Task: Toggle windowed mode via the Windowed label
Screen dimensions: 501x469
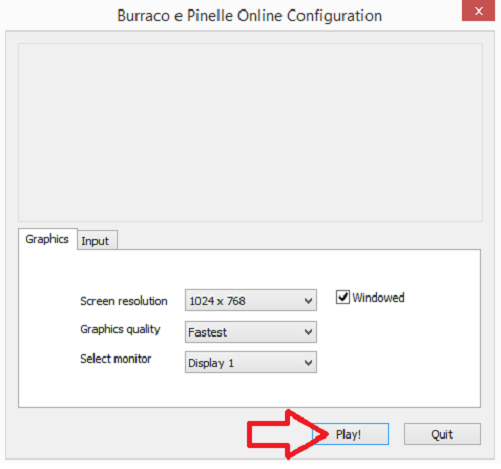Action: [378, 297]
